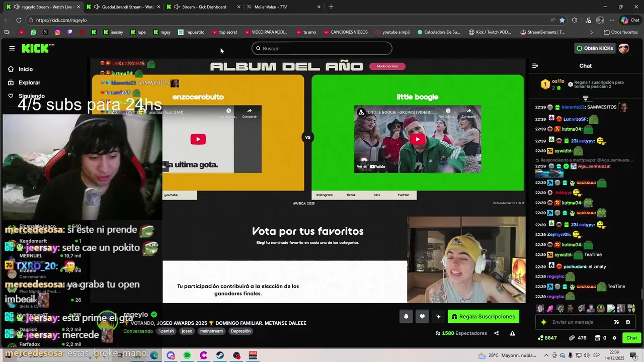Open a new browser tab plus button
Image resolution: width=644 pixels, height=362 pixels.
click(x=331, y=7)
